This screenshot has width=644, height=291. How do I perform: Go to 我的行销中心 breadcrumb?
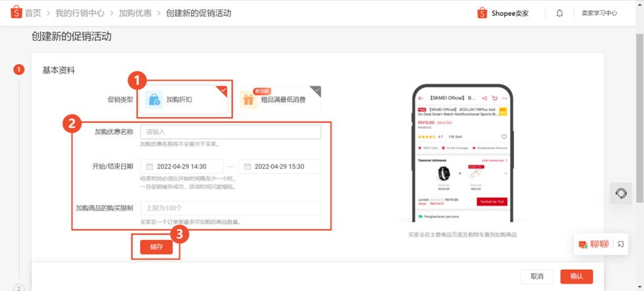point(80,13)
